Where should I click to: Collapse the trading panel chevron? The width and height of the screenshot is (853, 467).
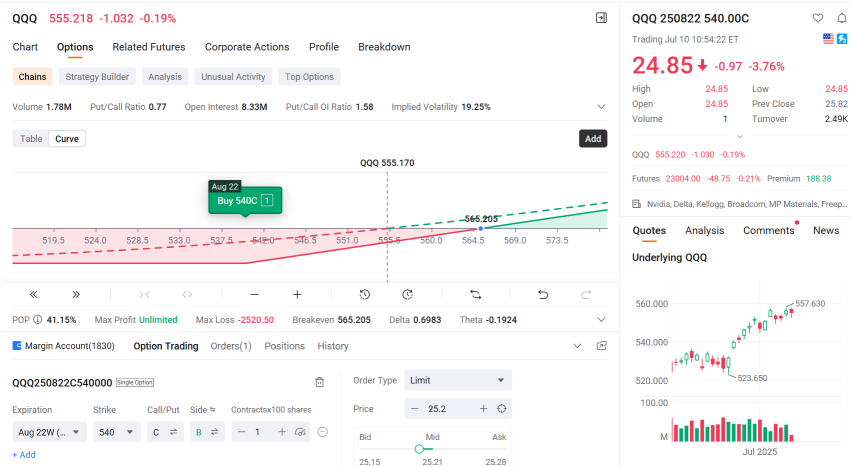point(577,346)
